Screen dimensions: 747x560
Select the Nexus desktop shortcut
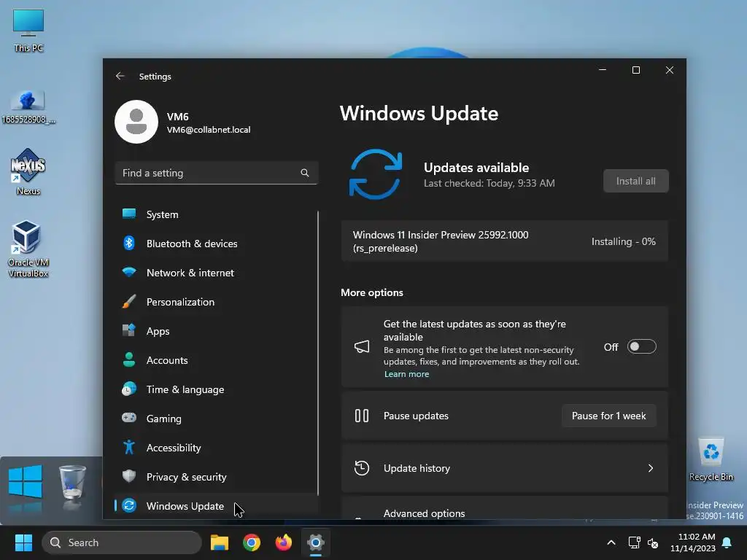coord(28,172)
